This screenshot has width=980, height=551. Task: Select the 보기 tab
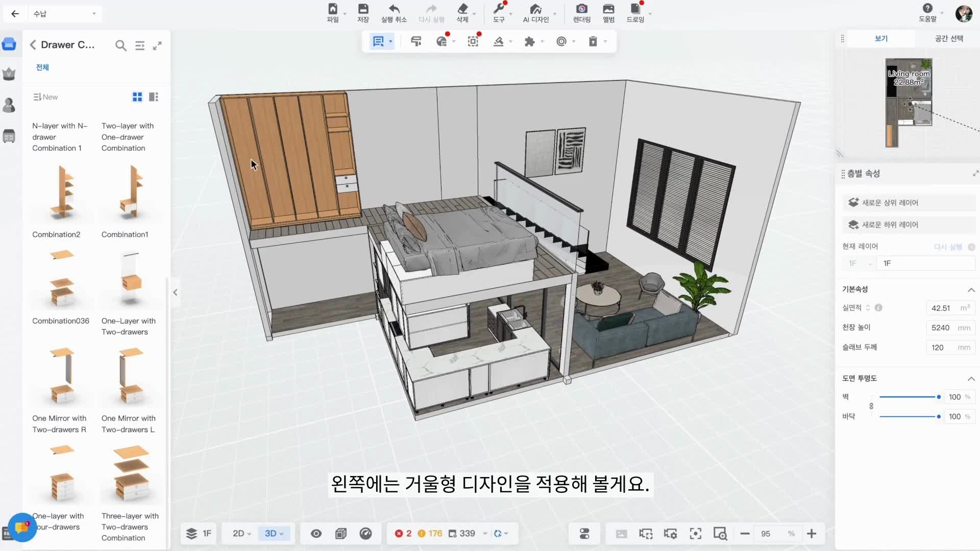[x=881, y=38]
